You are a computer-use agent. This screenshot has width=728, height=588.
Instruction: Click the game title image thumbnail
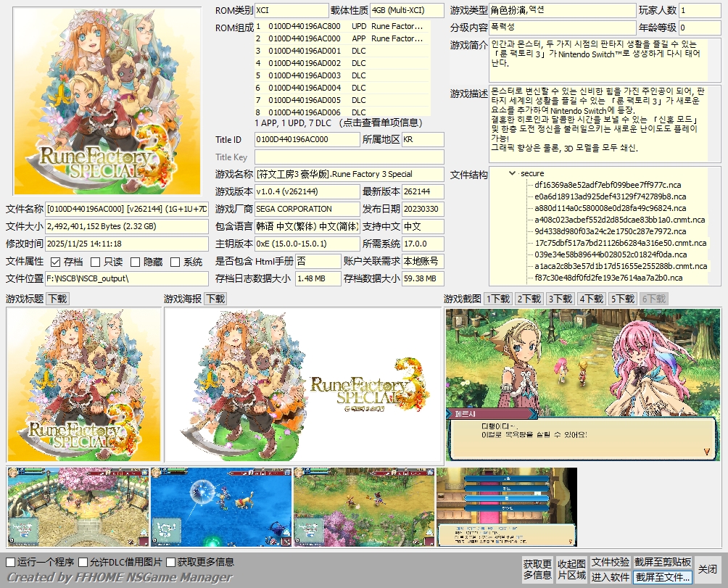click(83, 385)
